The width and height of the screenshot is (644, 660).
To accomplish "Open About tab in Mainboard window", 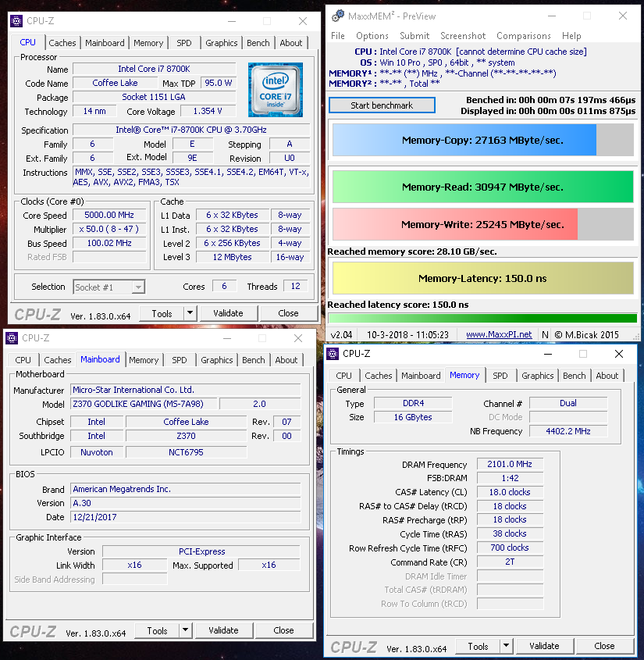I will pyautogui.click(x=286, y=360).
